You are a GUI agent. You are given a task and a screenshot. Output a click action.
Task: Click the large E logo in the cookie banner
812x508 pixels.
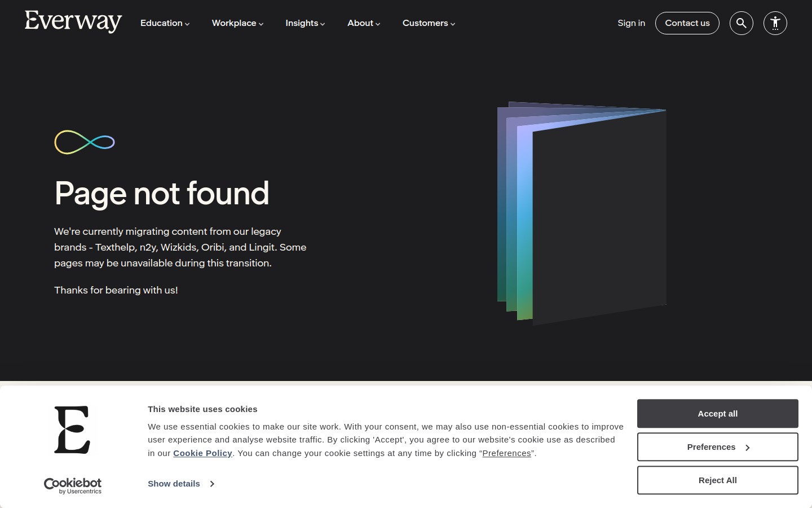73,430
